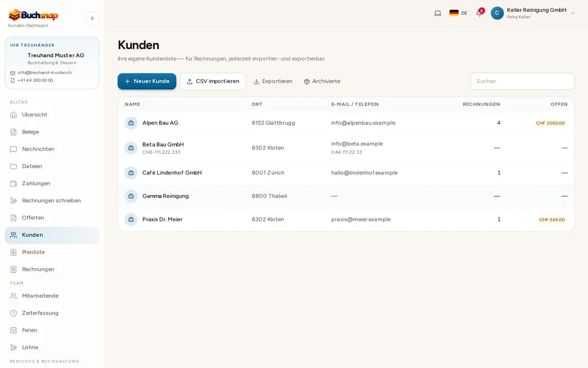Click email praxis@meier.example
588x368 pixels.
[361, 219]
